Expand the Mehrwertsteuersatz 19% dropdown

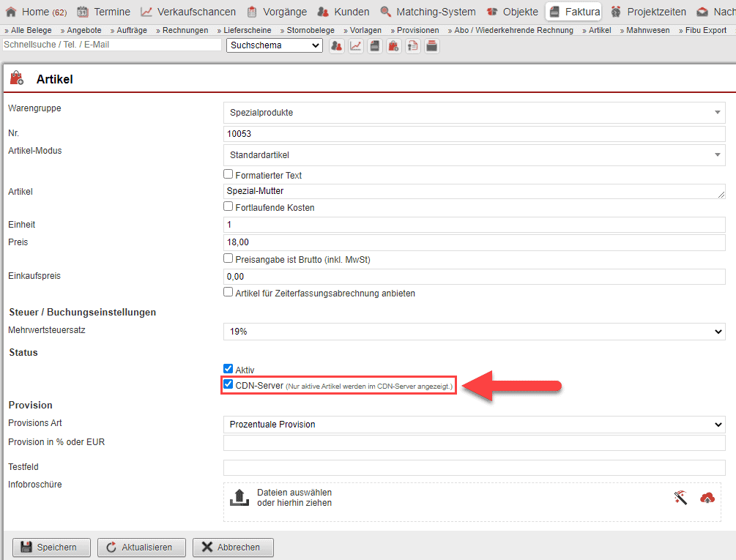[474, 332]
